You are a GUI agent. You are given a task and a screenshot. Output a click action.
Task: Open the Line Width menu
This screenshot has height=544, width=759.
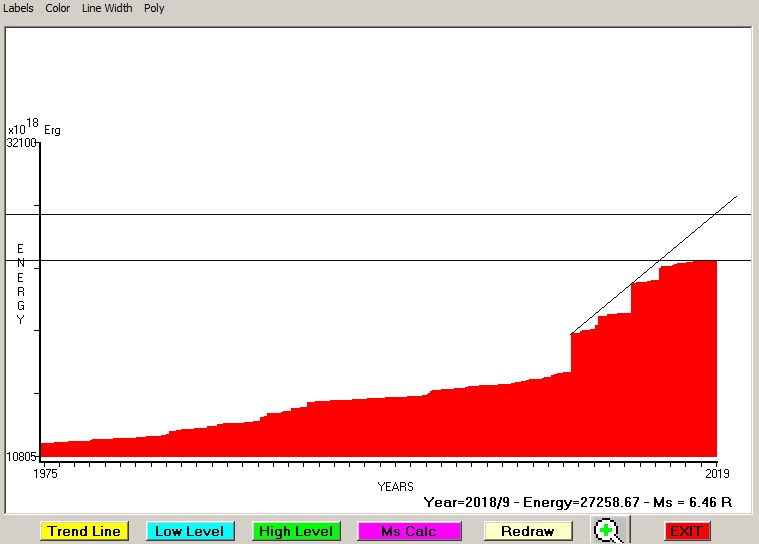[x=107, y=8]
